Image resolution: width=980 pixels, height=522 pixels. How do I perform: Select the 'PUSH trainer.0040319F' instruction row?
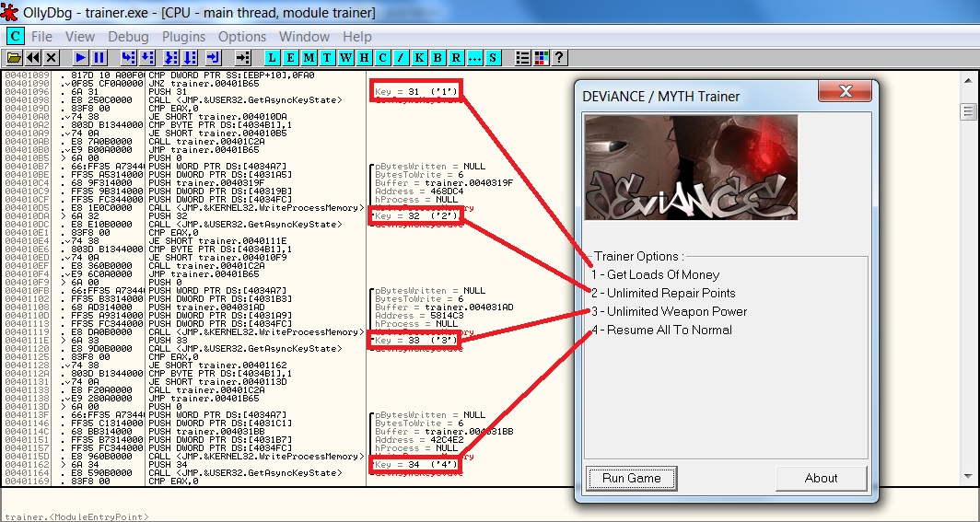[185, 183]
